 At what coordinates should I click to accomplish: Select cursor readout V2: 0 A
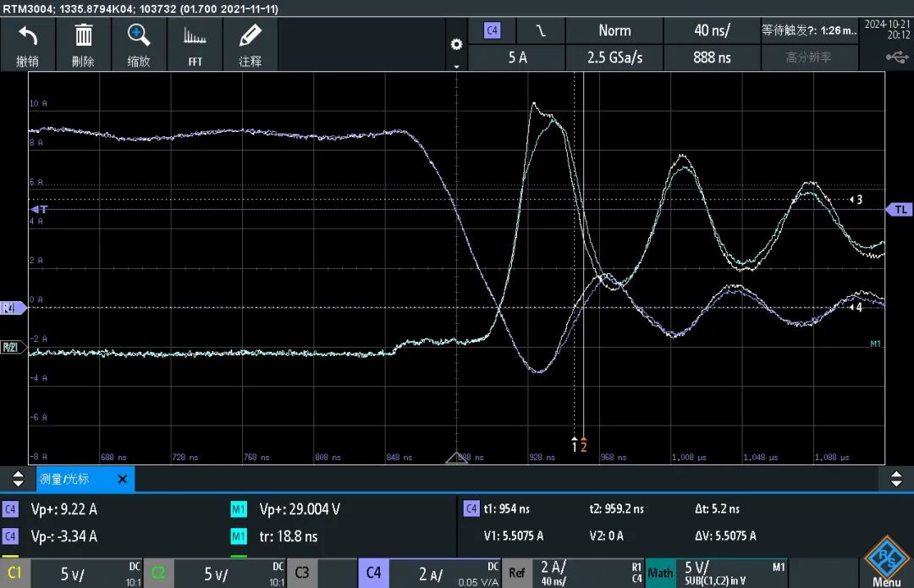pyautogui.click(x=606, y=536)
